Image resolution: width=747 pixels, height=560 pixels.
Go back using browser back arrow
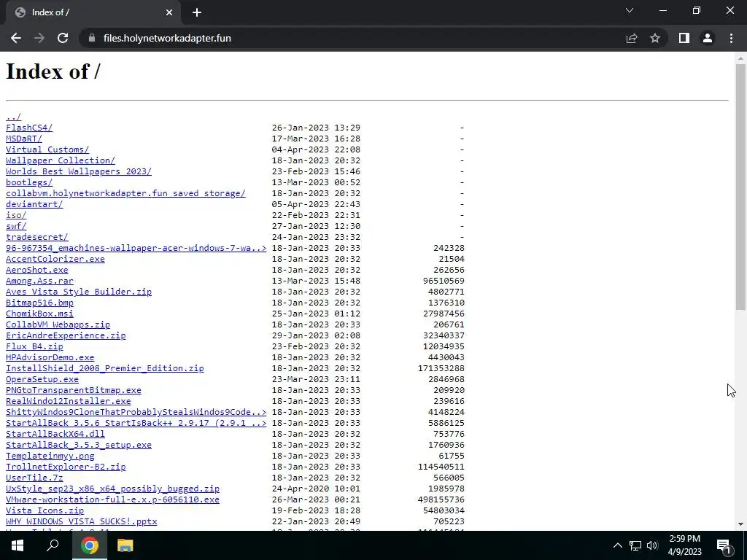coord(16,38)
